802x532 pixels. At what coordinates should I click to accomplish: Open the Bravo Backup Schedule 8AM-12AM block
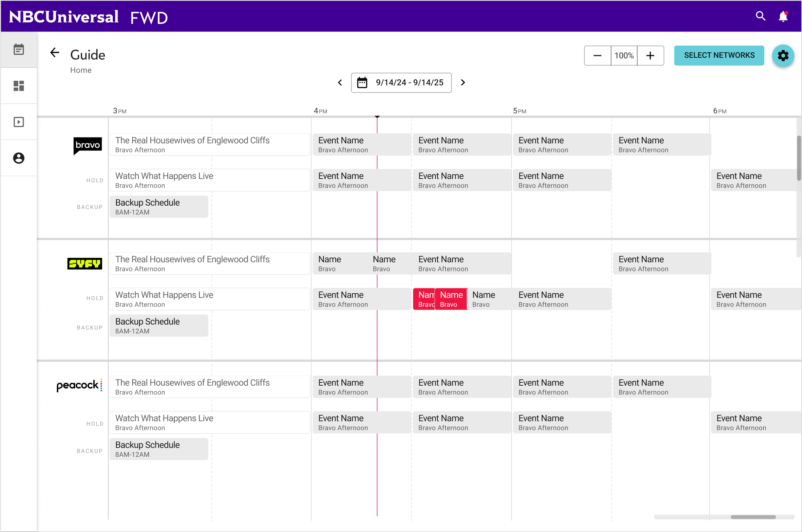point(159,207)
